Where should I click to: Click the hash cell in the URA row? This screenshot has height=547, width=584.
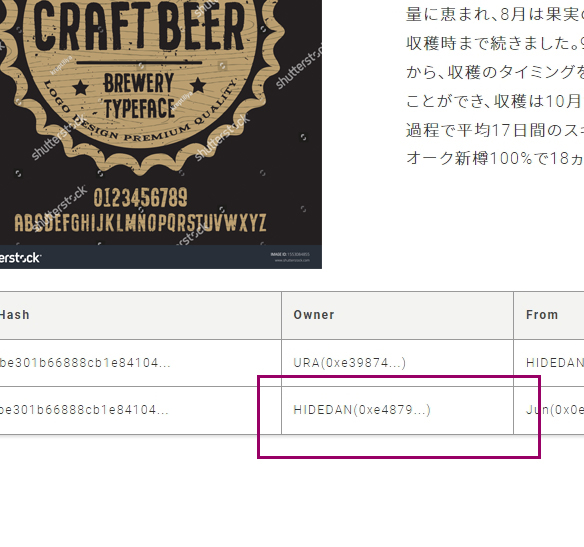140,363
